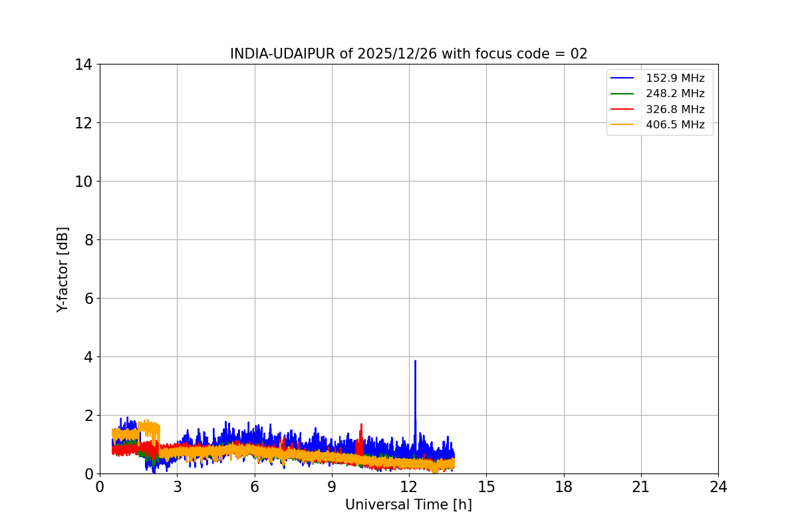The width and height of the screenshot is (798, 532).
Task: Click the orange line sample in legend
Action: coord(623,124)
